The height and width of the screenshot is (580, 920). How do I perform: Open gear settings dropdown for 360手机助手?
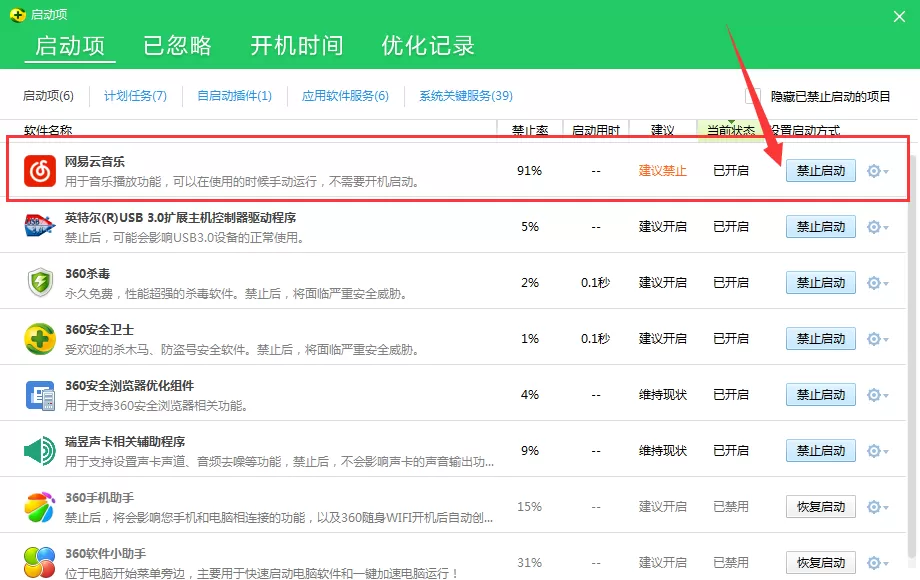878,507
